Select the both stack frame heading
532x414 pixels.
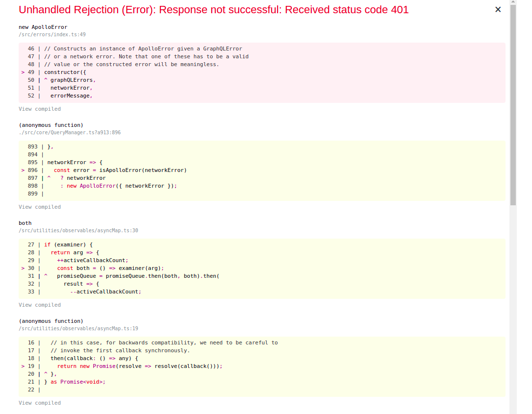[25, 223]
